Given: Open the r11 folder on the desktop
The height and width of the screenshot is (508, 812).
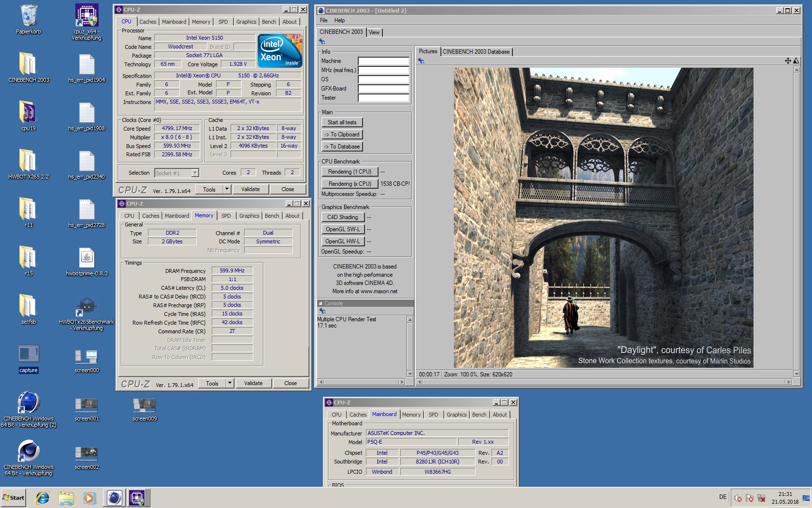Looking at the screenshot, I should [x=29, y=213].
